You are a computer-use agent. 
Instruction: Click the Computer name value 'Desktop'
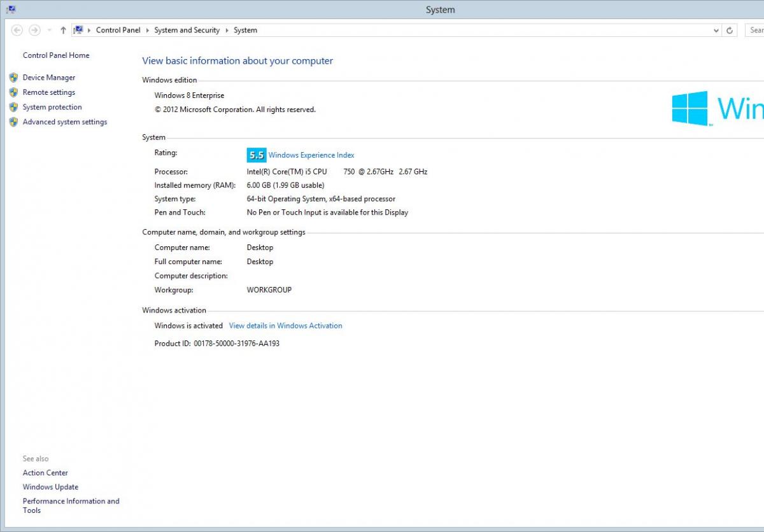coord(260,248)
